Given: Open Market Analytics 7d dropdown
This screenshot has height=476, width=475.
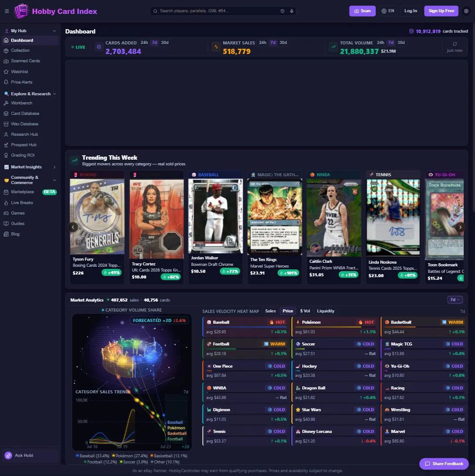Looking at the screenshot, I should pos(455,300).
